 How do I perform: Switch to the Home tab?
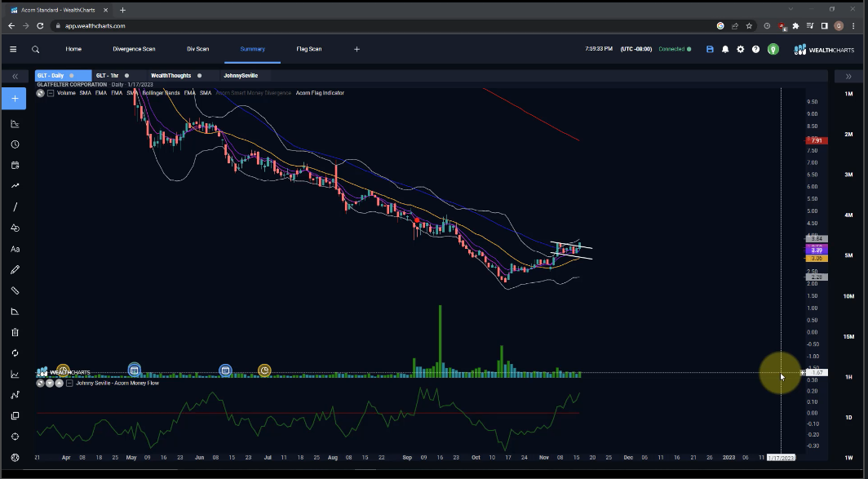click(x=73, y=49)
